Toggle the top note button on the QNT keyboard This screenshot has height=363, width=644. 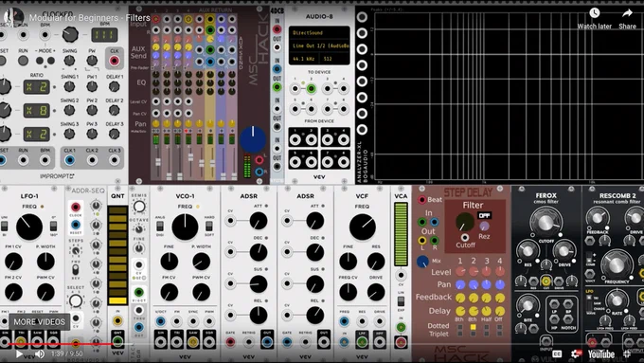(x=117, y=210)
